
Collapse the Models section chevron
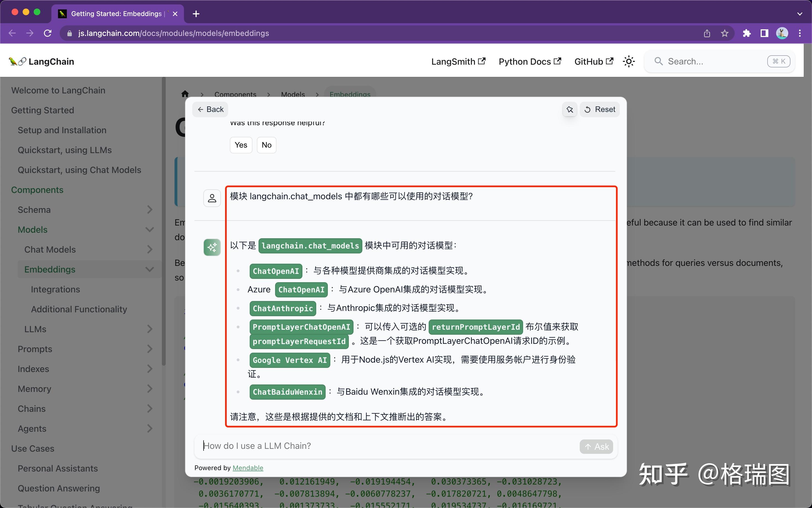[x=150, y=229]
